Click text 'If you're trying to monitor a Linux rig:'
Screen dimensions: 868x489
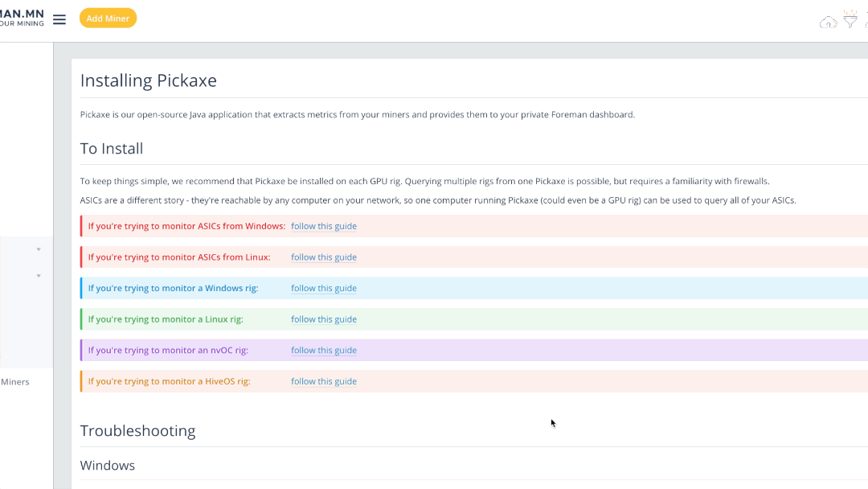(166, 319)
